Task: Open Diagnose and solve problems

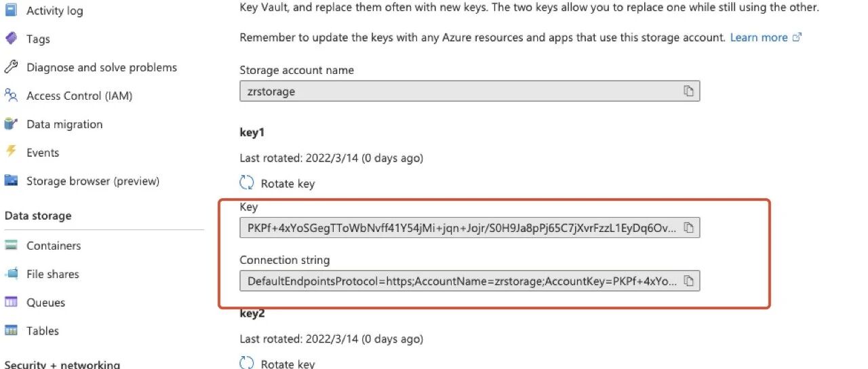Action: tap(102, 67)
